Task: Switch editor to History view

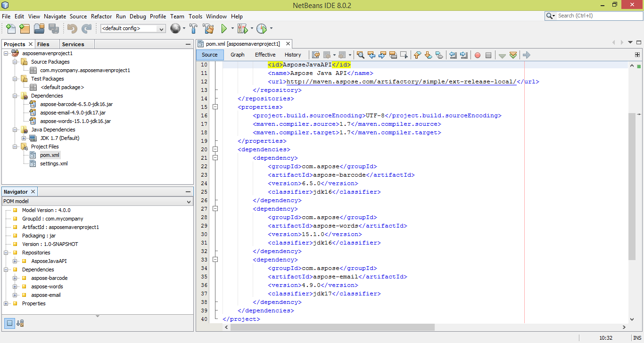Action: click(293, 55)
